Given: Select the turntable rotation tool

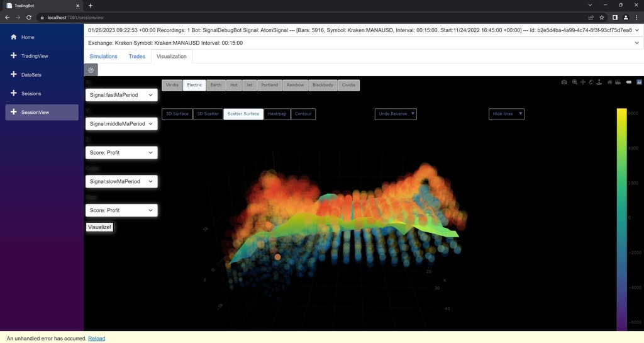Looking at the screenshot, I should pos(599,82).
